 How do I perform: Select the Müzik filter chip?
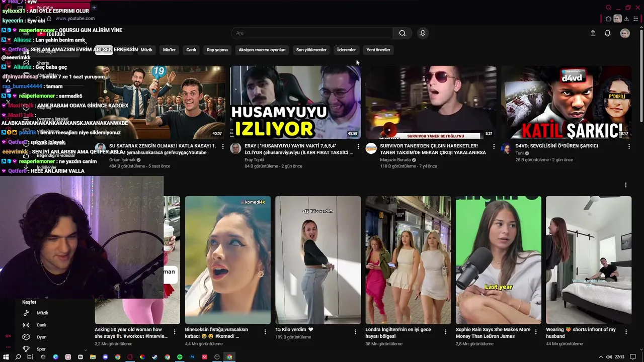tap(146, 50)
